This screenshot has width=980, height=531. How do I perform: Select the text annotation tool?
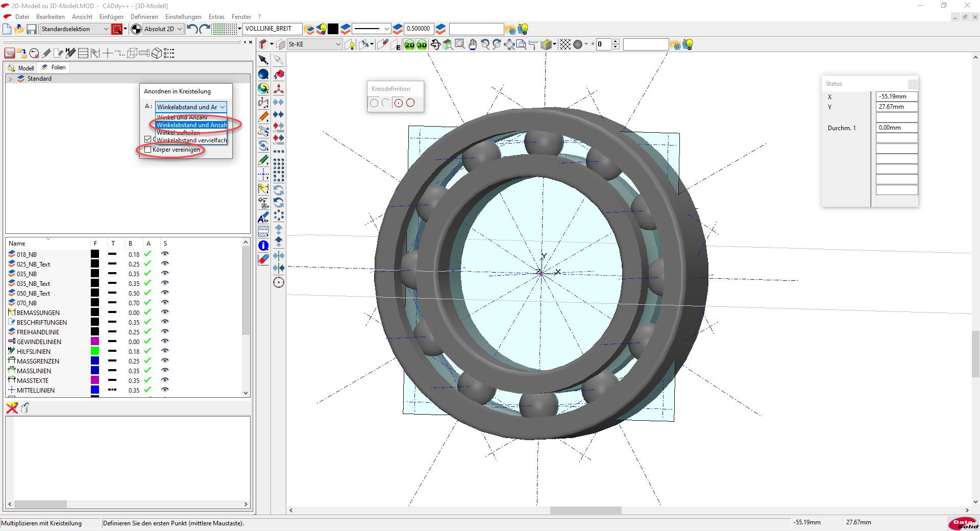263,218
